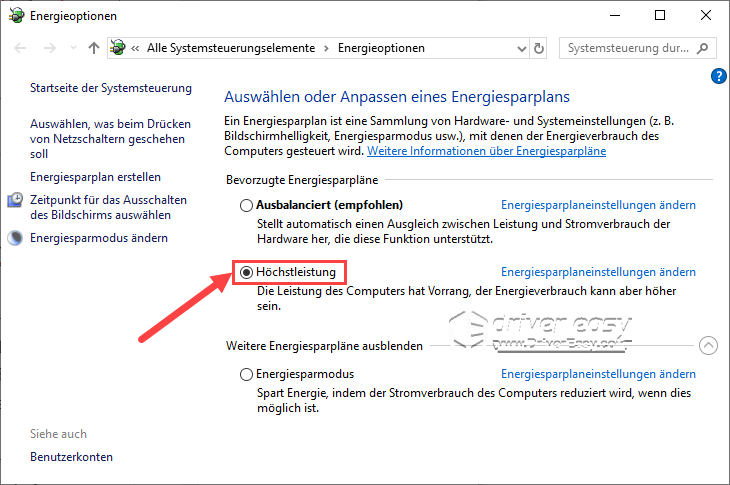Click the monitor clock icon in sidebar

[x=15, y=200]
